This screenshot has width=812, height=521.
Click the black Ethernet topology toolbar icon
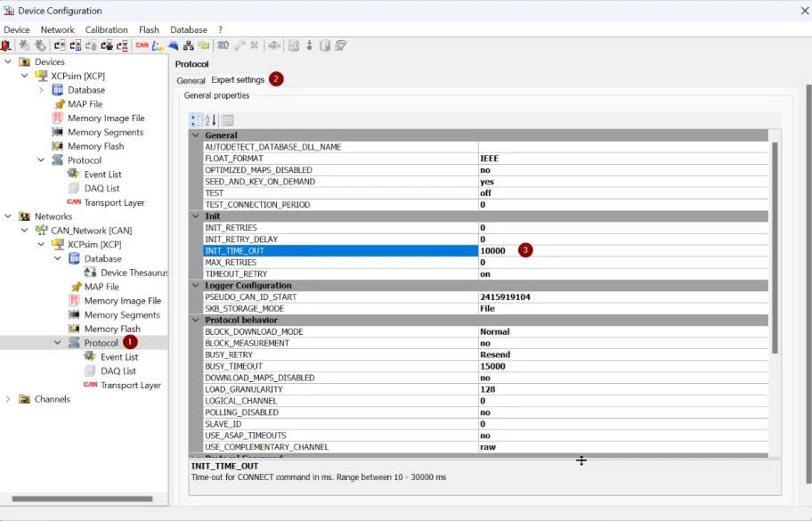[189, 45]
